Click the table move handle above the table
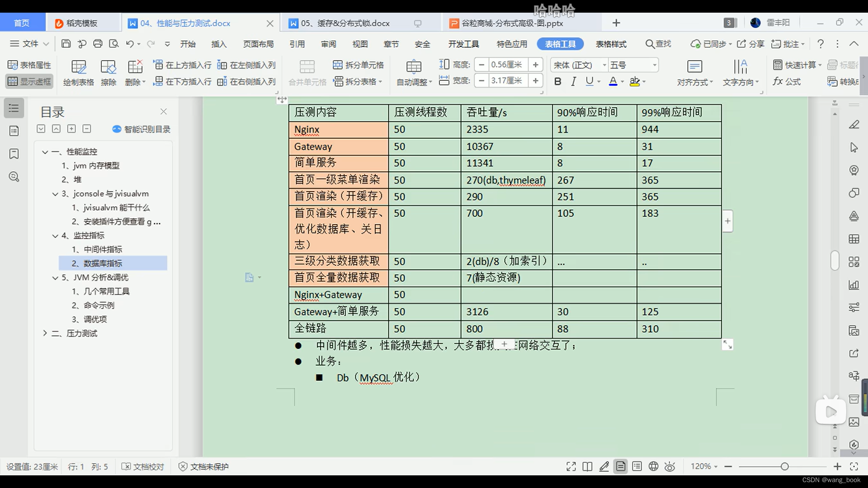Screen dimensions: 868x488 point(282,99)
